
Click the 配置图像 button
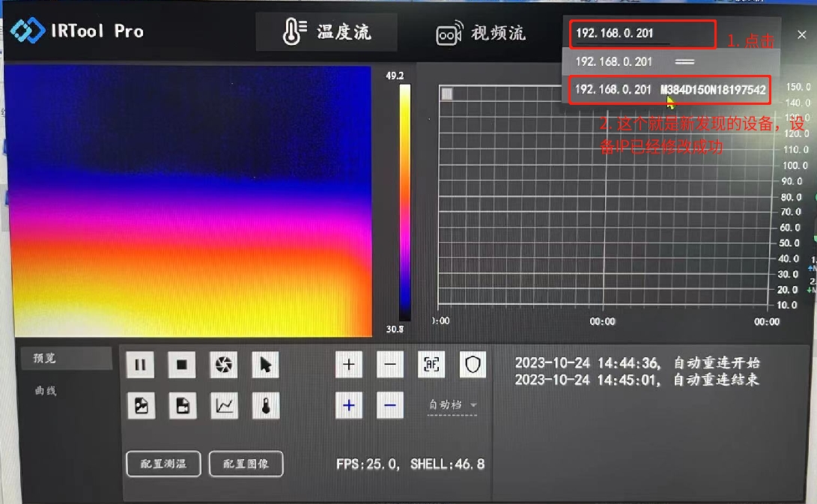pyautogui.click(x=246, y=464)
